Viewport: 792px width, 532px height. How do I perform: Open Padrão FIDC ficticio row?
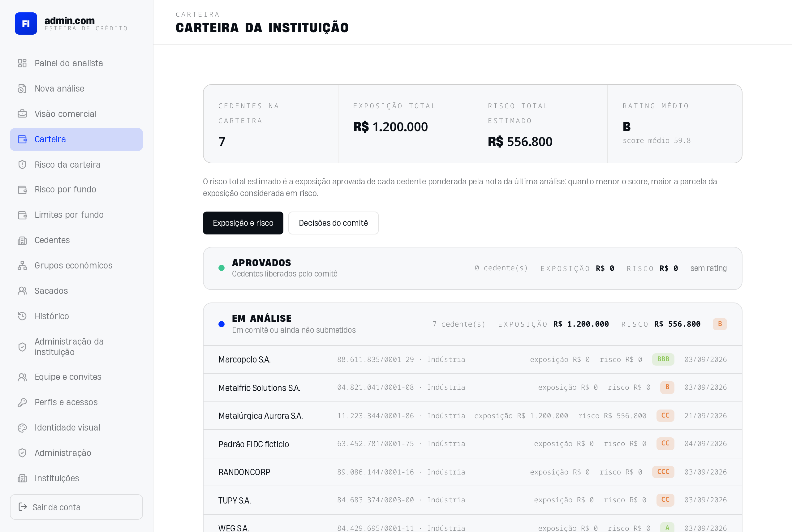pyautogui.click(x=472, y=444)
